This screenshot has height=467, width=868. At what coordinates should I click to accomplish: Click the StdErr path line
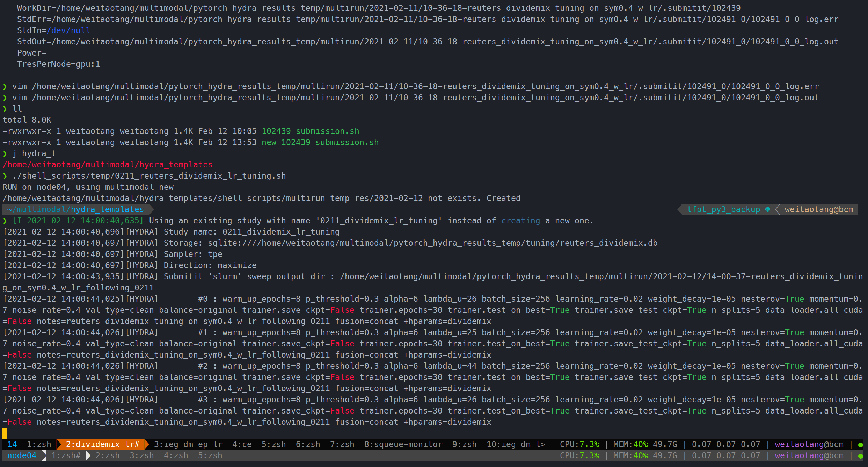[428, 19]
